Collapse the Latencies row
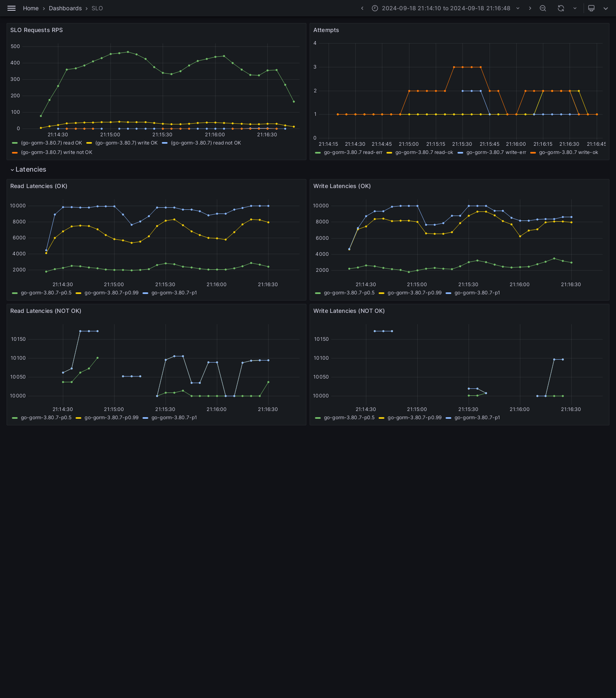The image size is (616, 698). click(28, 170)
